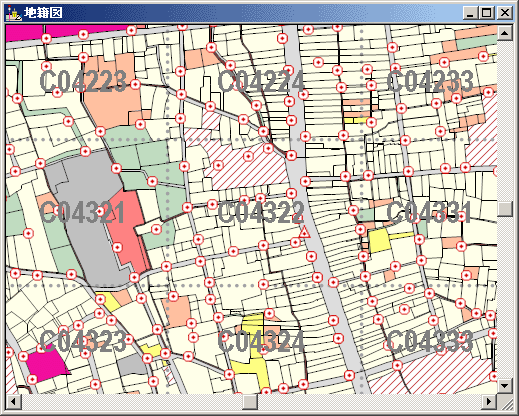Maximize the 地籍図 window
This screenshot has height=416, width=519.
(x=487, y=13)
